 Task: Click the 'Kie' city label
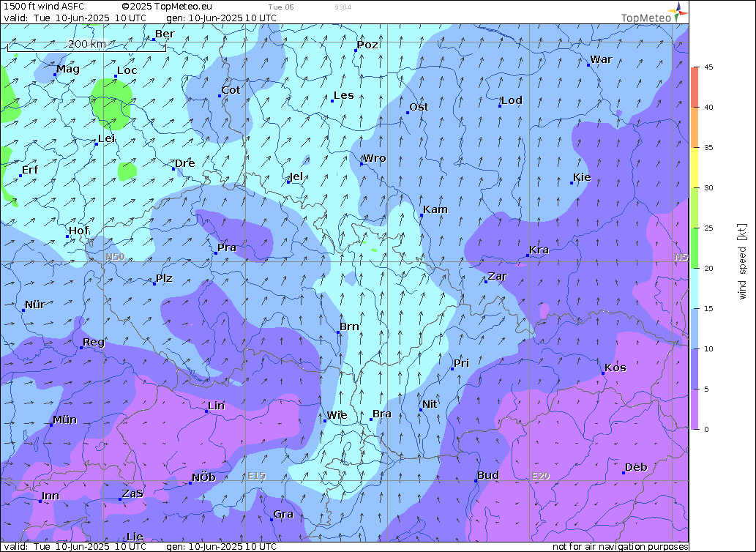(582, 177)
